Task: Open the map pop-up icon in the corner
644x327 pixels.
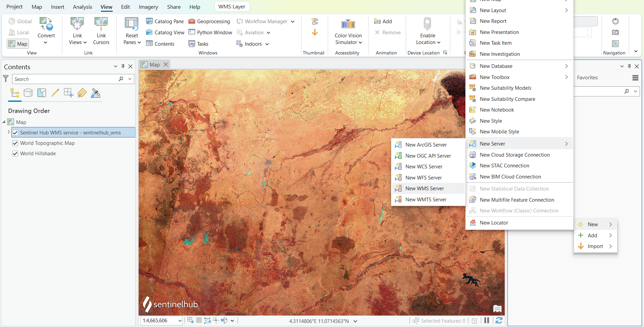Action: click(x=497, y=309)
